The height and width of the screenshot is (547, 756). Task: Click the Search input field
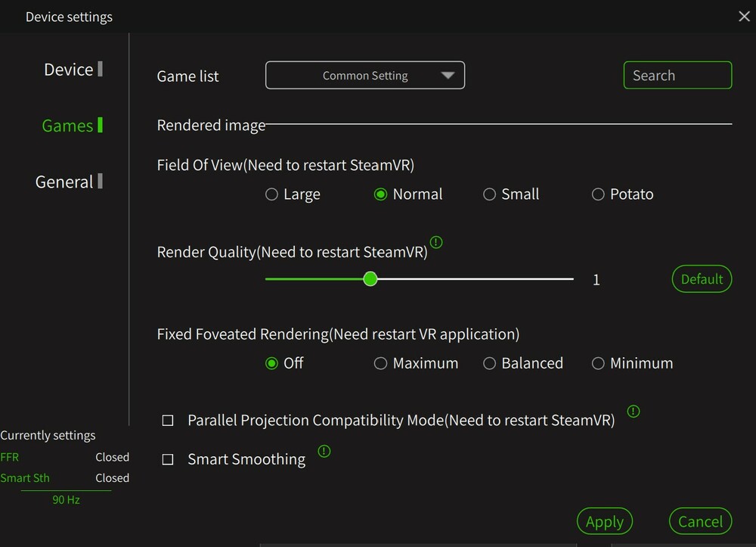[677, 76]
